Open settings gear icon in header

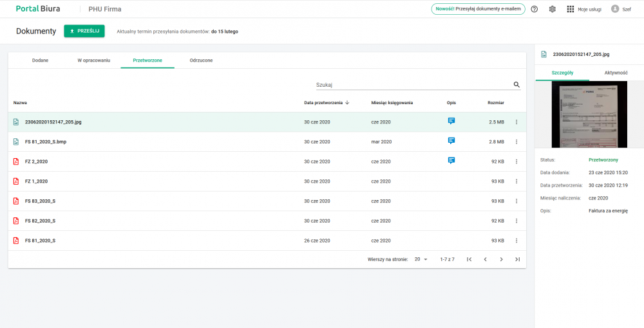552,9
